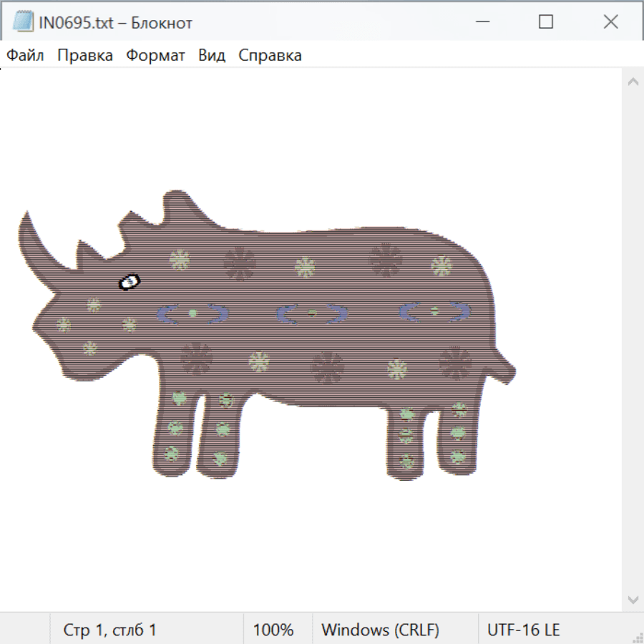Click the 100% zoom indicator
Screen dimensions: 644x644
[x=273, y=630]
